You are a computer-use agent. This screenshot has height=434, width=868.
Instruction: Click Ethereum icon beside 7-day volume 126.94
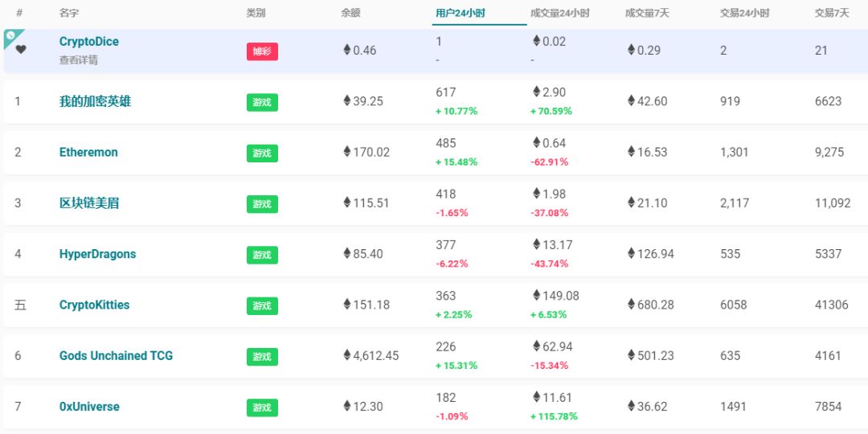click(x=631, y=253)
